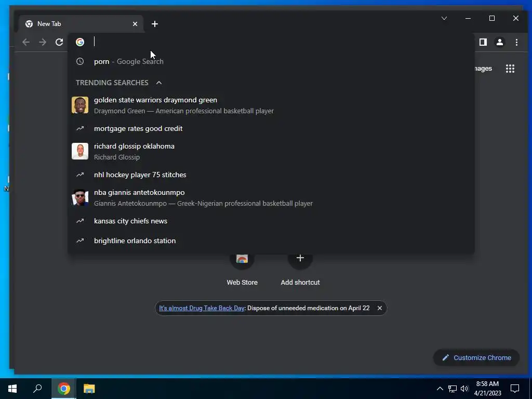The image size is (532, 399).
Task: Click the Google icon in the address bar
Action: pos(80,42)
